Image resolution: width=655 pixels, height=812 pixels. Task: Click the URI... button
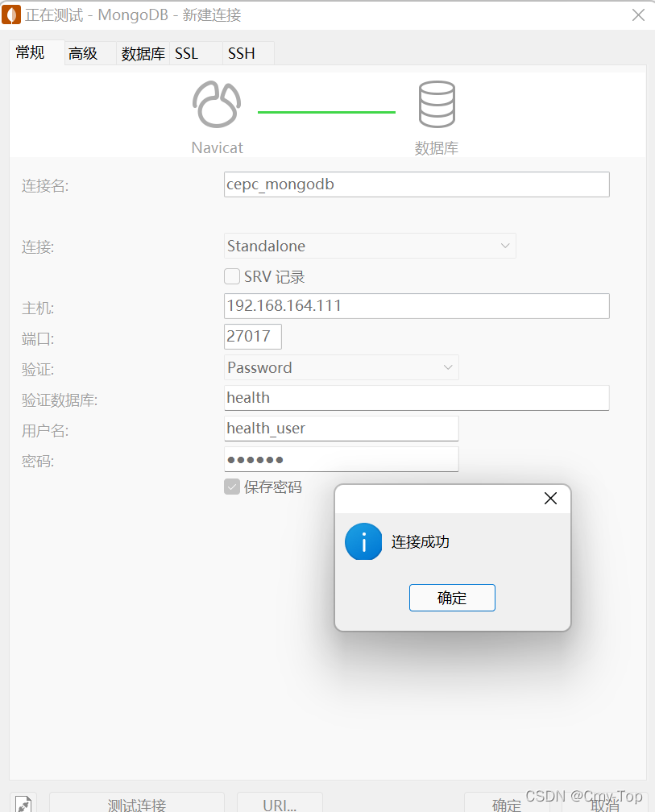point(280,804)
